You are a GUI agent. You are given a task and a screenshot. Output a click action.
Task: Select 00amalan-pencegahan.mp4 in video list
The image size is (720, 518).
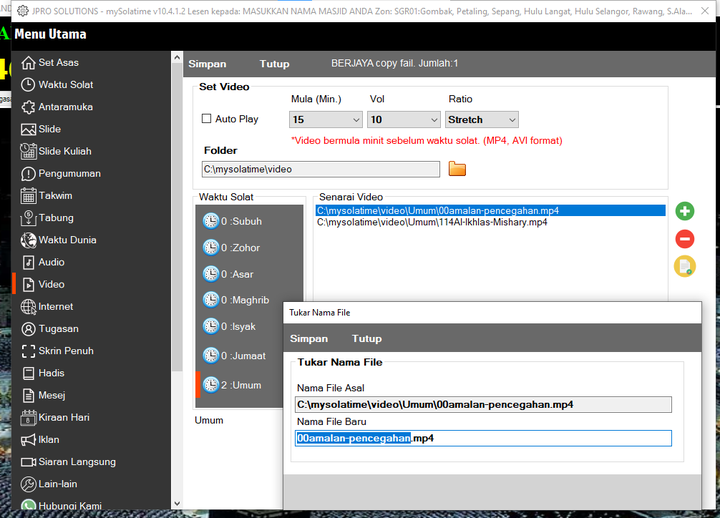tap(490, 211)
